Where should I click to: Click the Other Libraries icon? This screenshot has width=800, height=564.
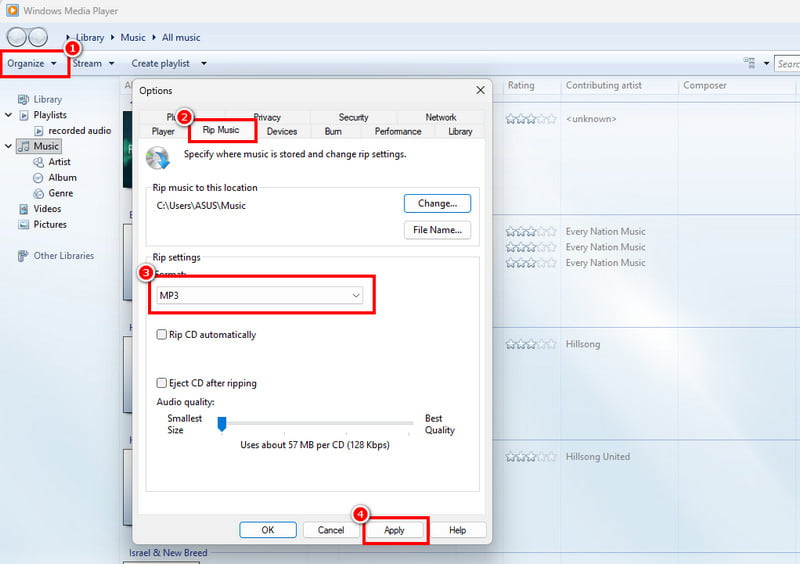[23, 256]
